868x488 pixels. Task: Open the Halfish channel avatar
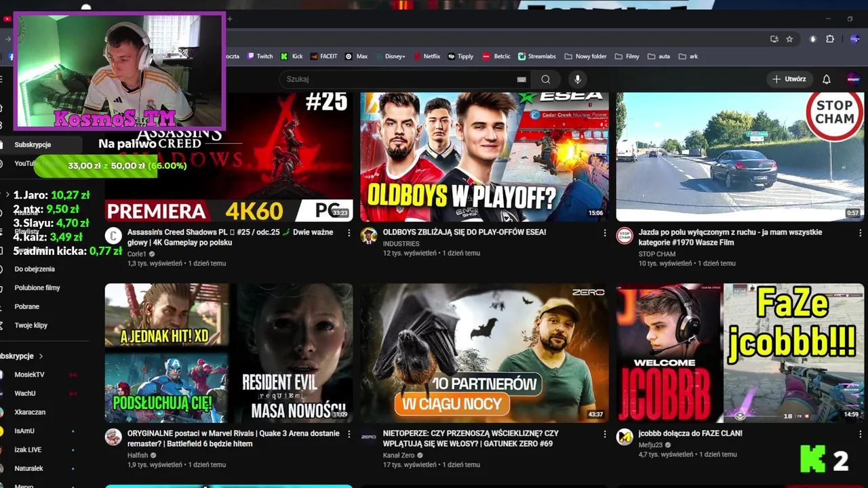coord(113,437)
